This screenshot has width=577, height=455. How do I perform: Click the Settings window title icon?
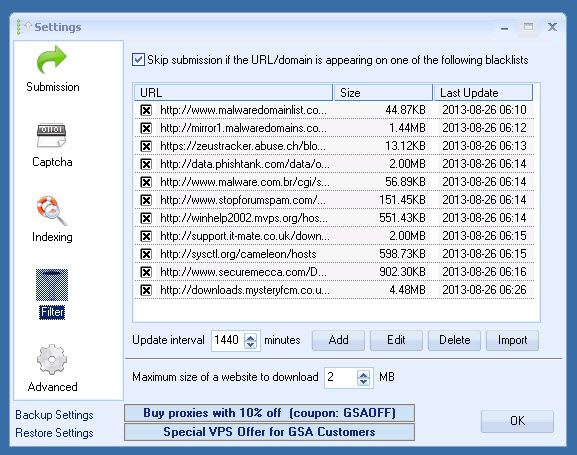pyautogui.click(x=24, y=27)
